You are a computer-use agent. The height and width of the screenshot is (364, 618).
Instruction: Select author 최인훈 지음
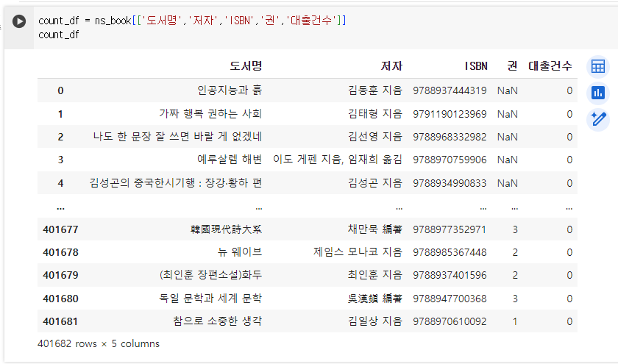pos(374,275)
